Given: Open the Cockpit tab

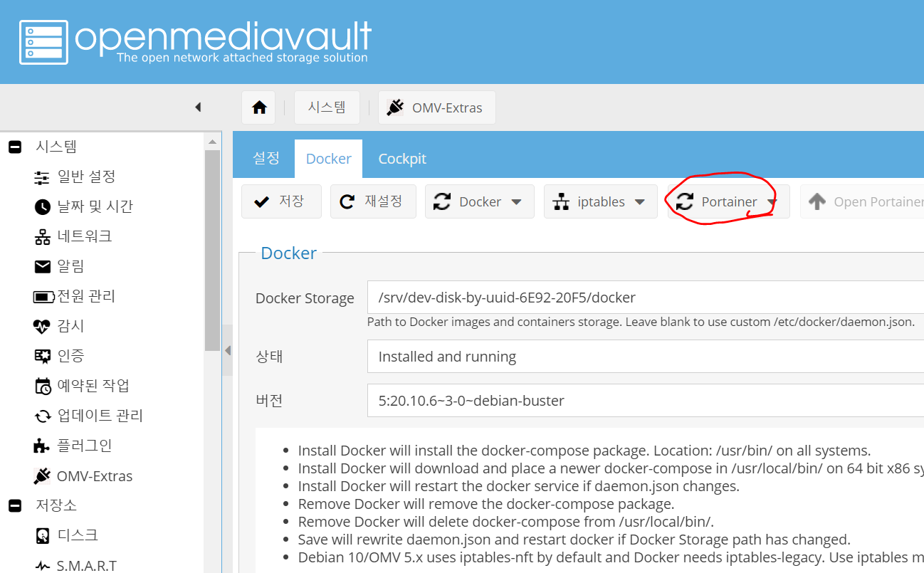Looking at the screenshot, I should tap(402, 159).
